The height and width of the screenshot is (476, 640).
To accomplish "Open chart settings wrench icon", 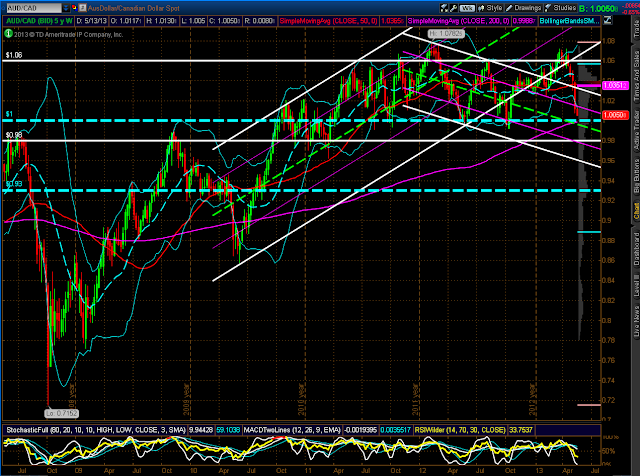I will point(454,8).
